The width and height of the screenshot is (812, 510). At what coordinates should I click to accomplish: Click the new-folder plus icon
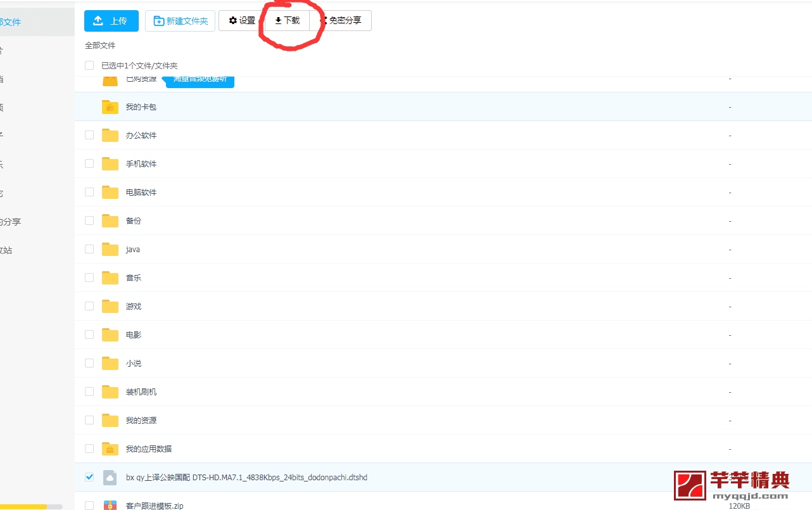[158, 21]
